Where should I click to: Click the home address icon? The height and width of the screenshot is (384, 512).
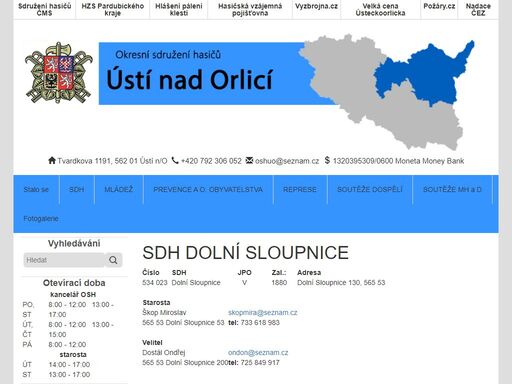coord(52,160)
